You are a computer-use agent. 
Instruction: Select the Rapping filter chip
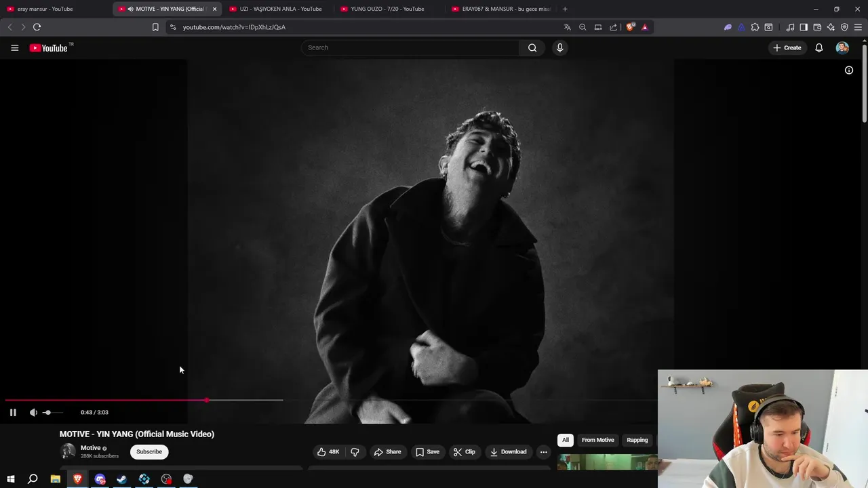point(637,440)
